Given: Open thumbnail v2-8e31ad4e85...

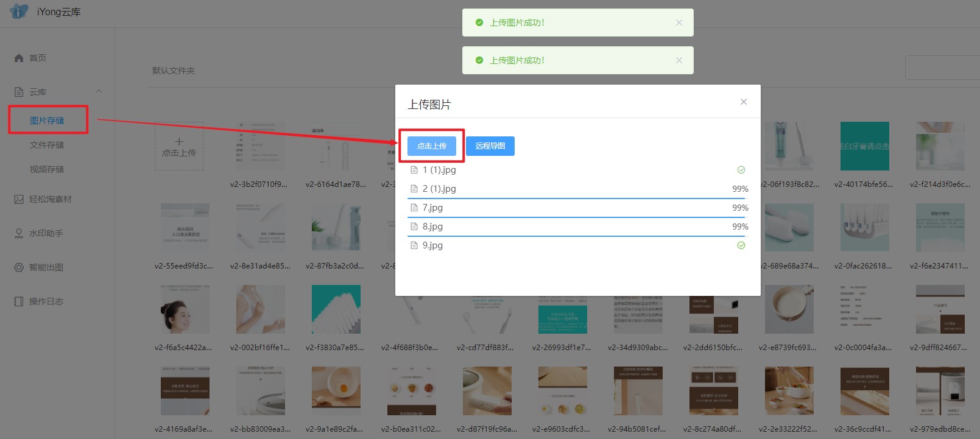Looking at the screenshot, I should pos(261,228).
